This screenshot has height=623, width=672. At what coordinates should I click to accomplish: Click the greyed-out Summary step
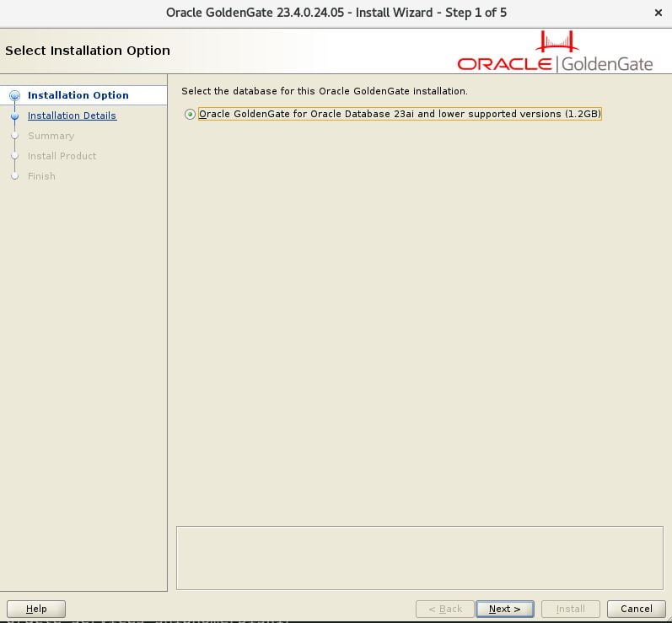tap(51, 136)
